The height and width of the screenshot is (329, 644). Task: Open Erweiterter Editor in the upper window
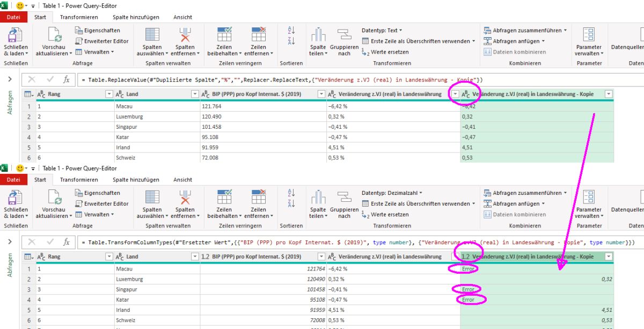pos(102,41)
